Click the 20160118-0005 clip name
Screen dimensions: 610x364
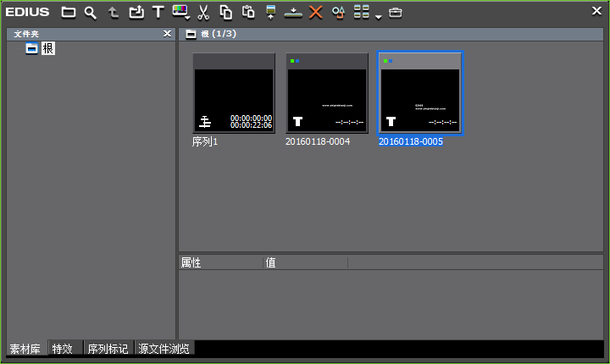(411, 141)
